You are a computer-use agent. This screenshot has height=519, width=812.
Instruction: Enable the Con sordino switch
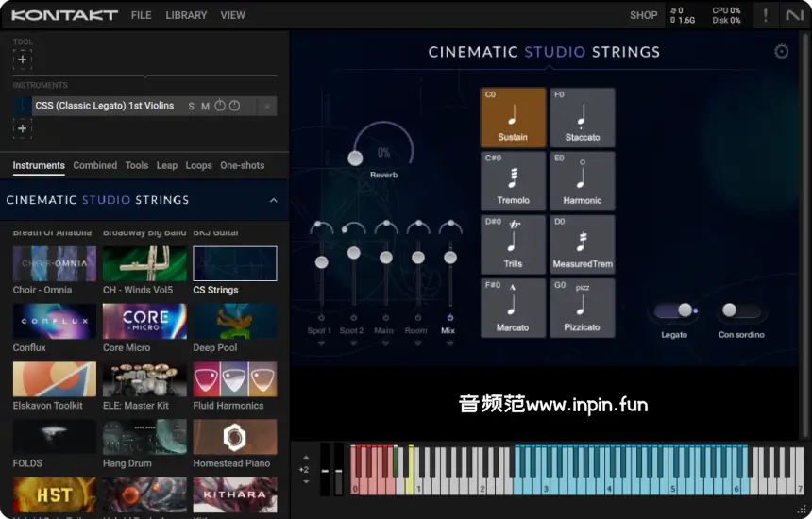pyautogui.click(x=739, y=310)
